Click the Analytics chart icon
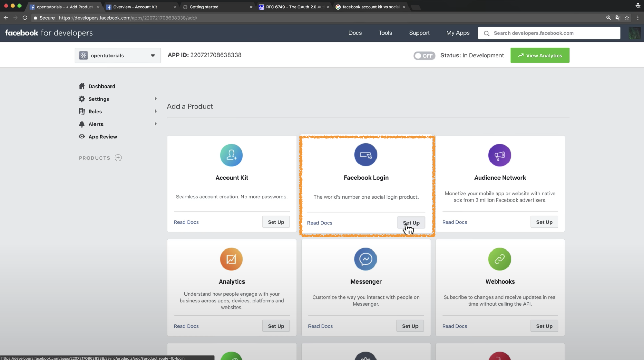The image size is (644, 360). (231, 259)
